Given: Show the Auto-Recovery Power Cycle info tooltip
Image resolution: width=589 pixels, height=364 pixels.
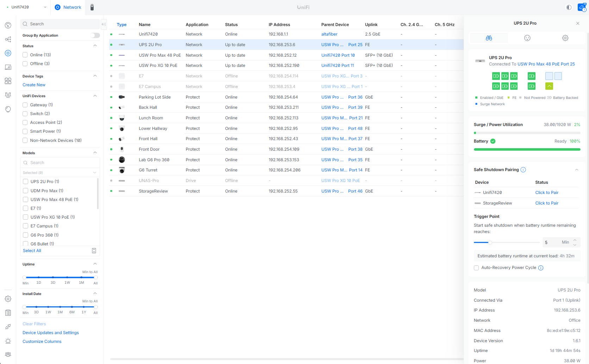Looking at the screenshot, I should pyautogui.click(x=541, y=268).
